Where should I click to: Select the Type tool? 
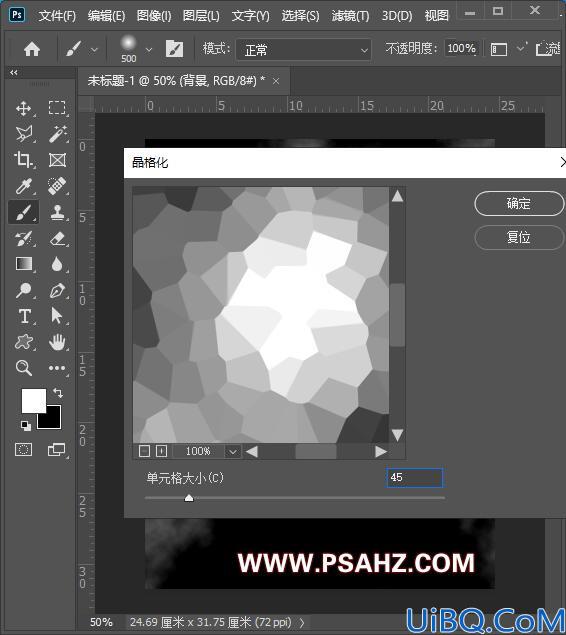24,316
